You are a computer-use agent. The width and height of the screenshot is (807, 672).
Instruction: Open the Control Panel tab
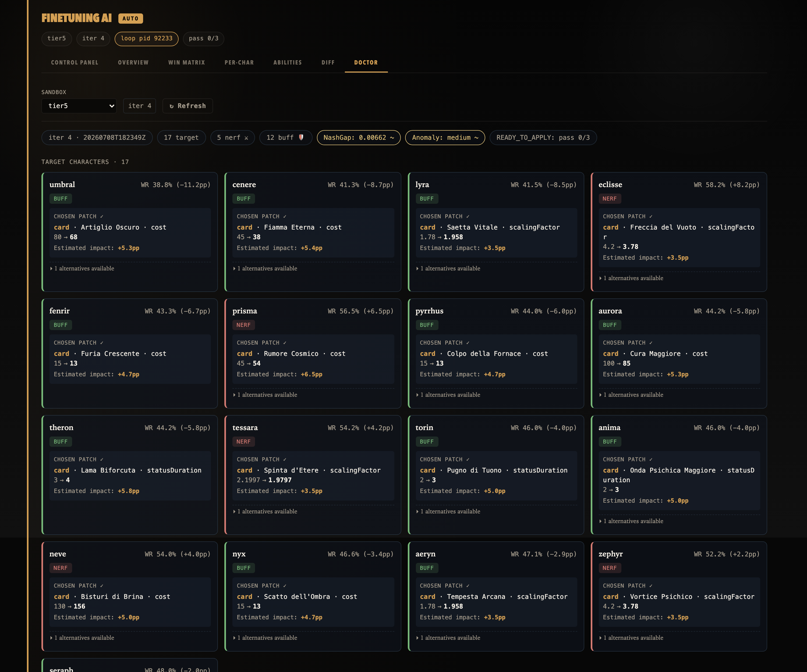[75, 62]
